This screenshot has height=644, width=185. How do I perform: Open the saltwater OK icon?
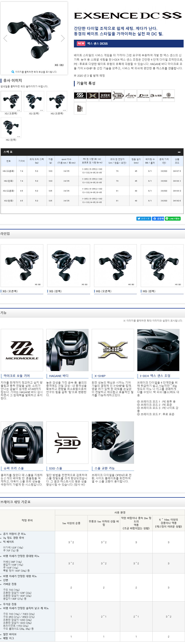[80, 108]
